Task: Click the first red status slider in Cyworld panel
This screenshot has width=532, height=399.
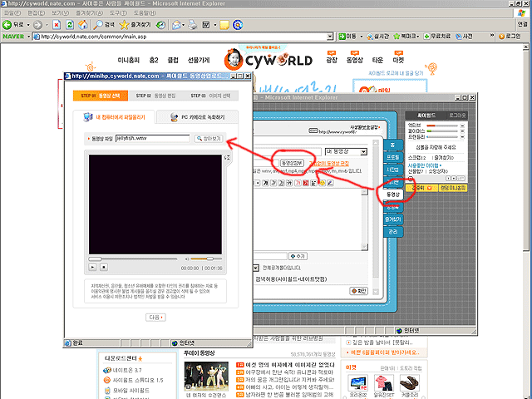Action: click(442, 126)
